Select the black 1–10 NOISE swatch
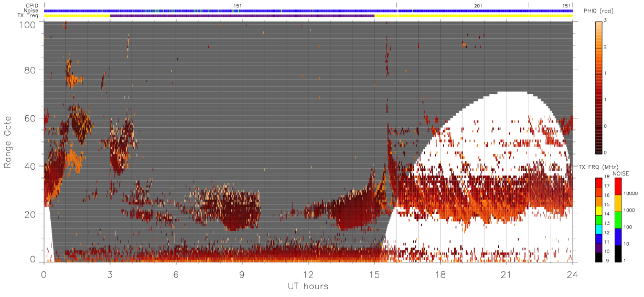This screenshot has width=644, height=297. 619,254
